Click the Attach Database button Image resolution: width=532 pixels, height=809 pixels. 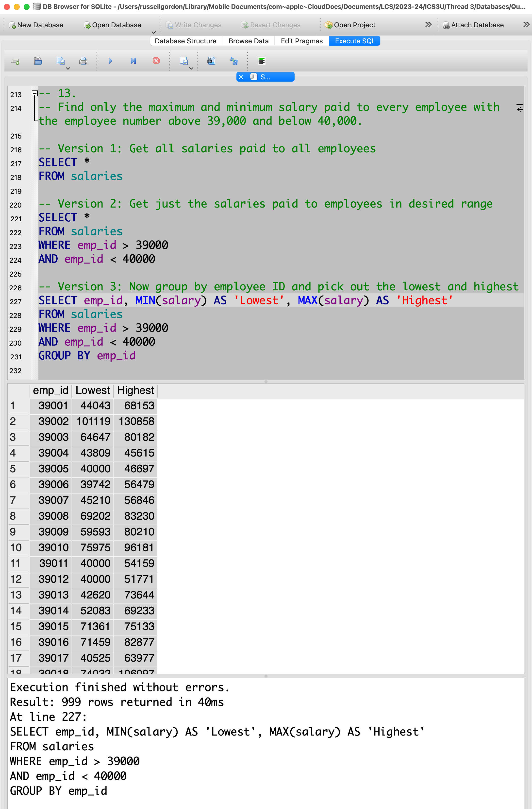(x=473, y=25)
